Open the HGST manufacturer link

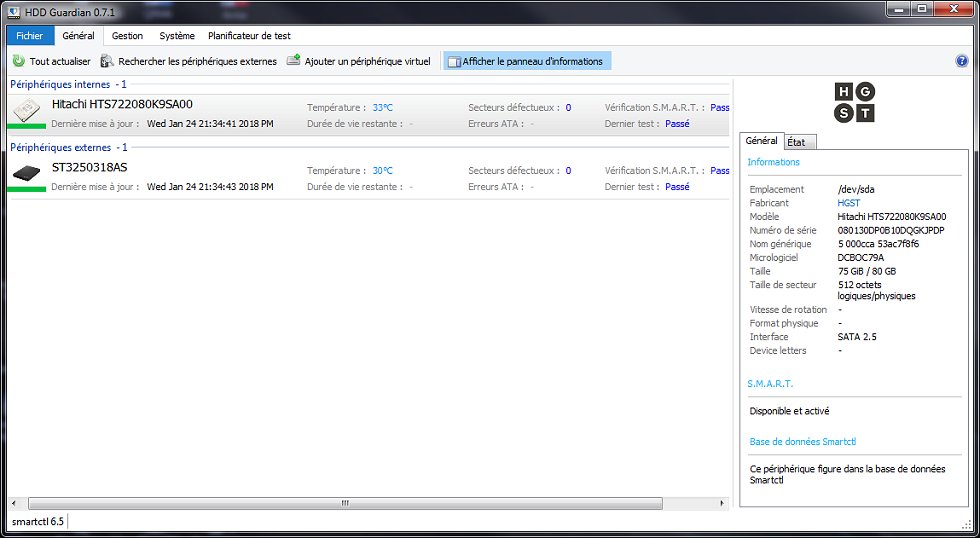pos(848,203)
